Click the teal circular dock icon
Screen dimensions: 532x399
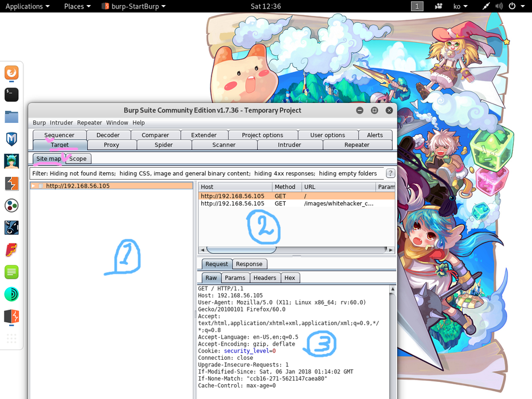[11, 294]
